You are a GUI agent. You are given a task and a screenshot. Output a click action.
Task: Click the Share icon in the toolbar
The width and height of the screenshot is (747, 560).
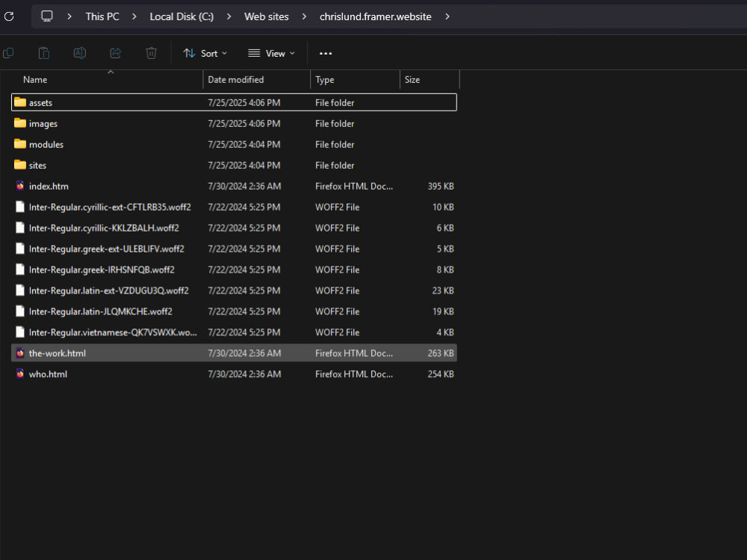pyautogui.click(x=115, y=53)
